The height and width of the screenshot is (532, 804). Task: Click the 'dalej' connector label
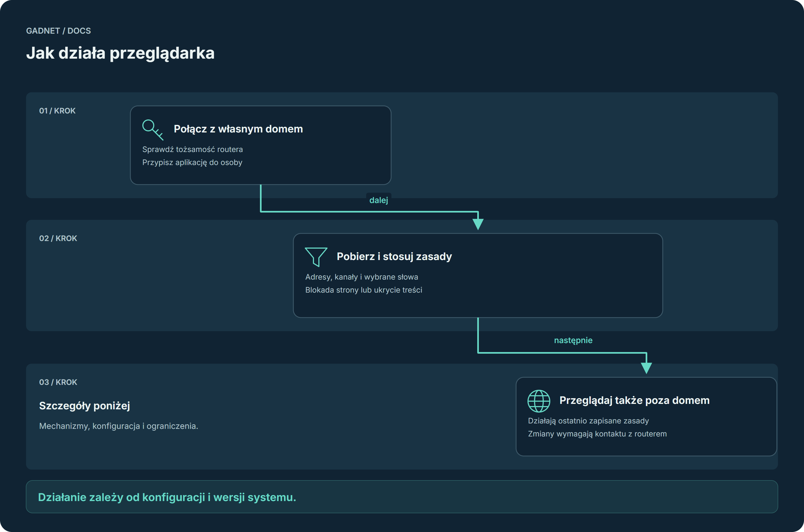click(379, 200)
